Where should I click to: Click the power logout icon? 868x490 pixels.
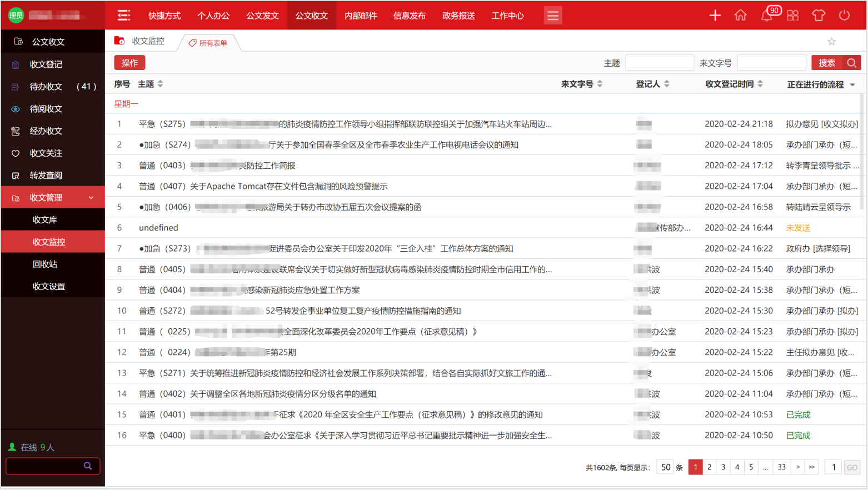click(845, 16)
